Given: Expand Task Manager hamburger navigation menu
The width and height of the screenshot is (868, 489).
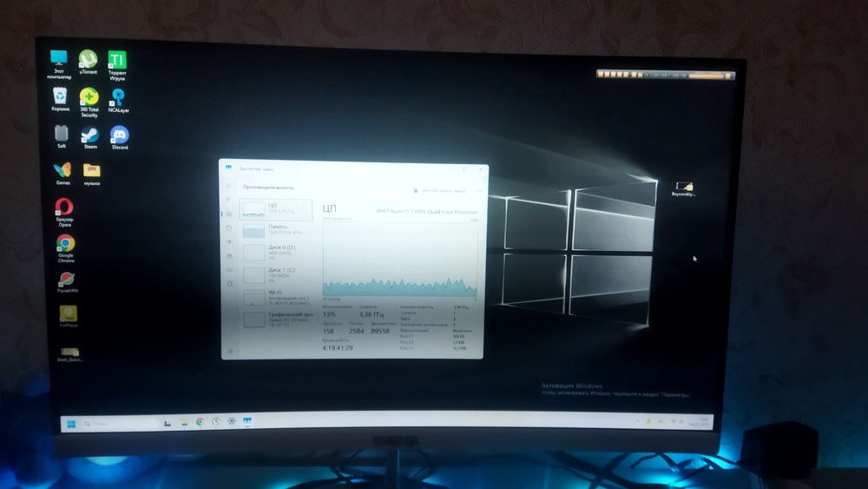Looking at the screenshot, I should tap(228, 186).
